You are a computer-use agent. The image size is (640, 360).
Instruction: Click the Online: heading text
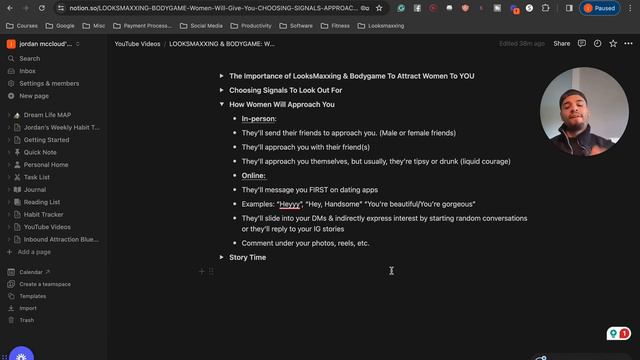pyautogui.click(x=253, y=176)
